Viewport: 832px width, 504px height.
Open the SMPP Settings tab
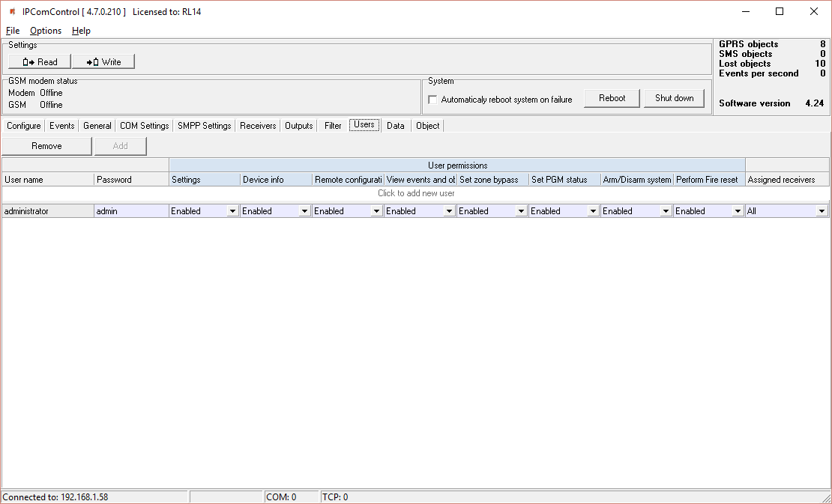click(x=204, y=126)
